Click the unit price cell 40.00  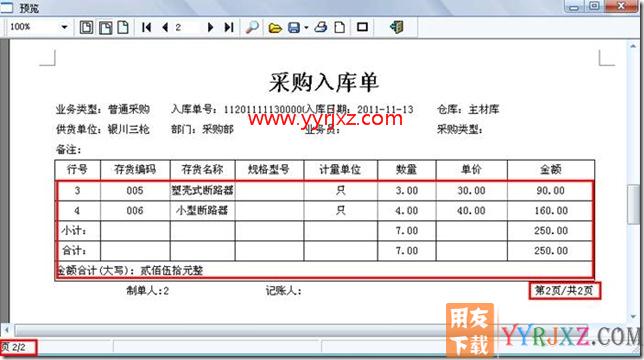pyautogui.click(x=471, y=211)
